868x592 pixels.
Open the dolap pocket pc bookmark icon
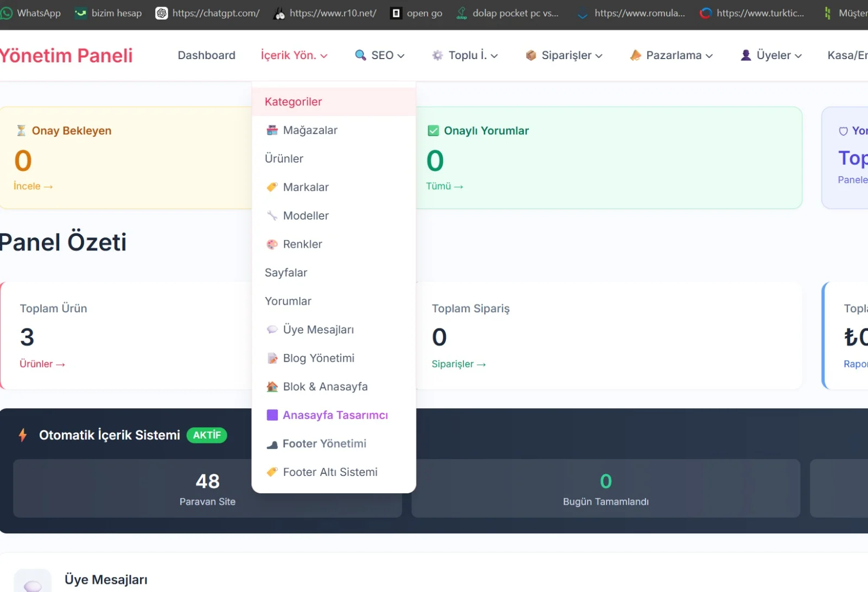coord(462,13)
